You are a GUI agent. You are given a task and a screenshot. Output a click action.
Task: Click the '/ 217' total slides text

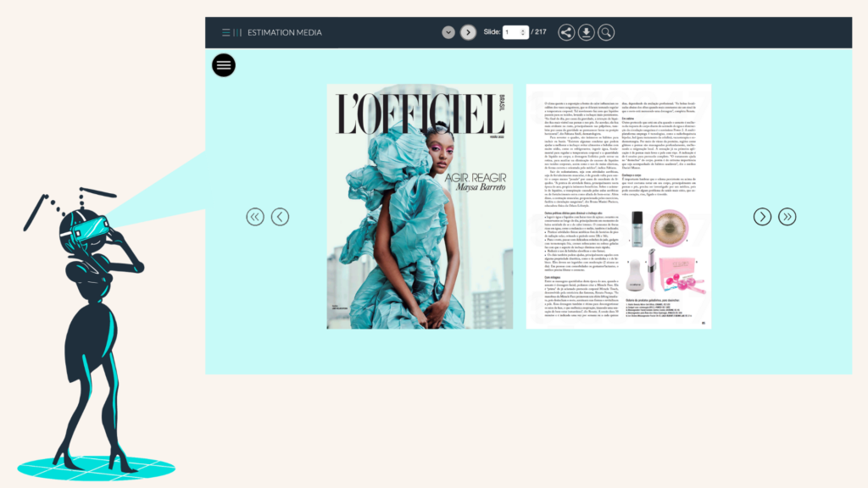point(538,32)
